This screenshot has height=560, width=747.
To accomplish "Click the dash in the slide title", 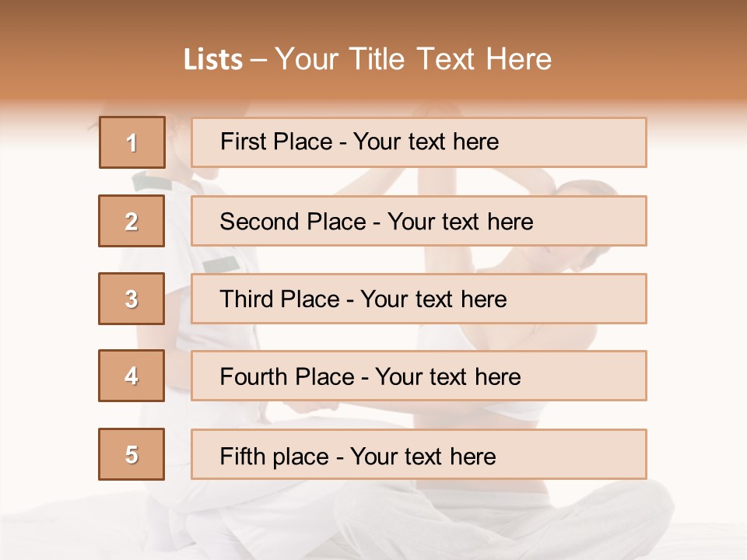I will tap(258, 60).
